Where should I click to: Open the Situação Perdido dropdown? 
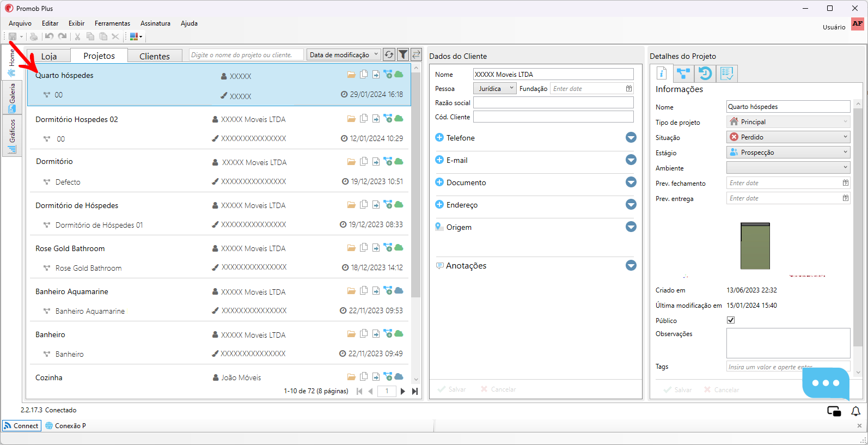[788, 137]
